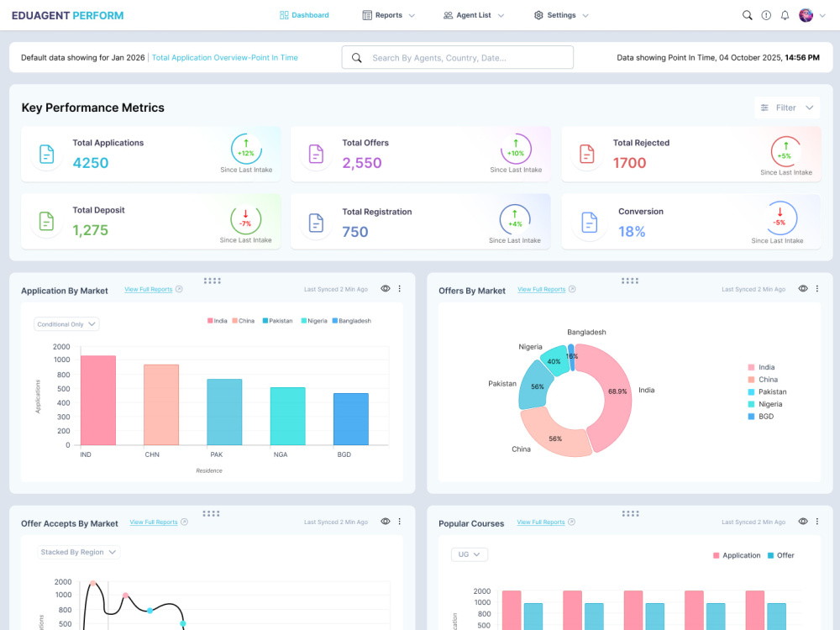Open View Full Reports for Application By Market
The image size is (840, 630).
coord(149,289)
